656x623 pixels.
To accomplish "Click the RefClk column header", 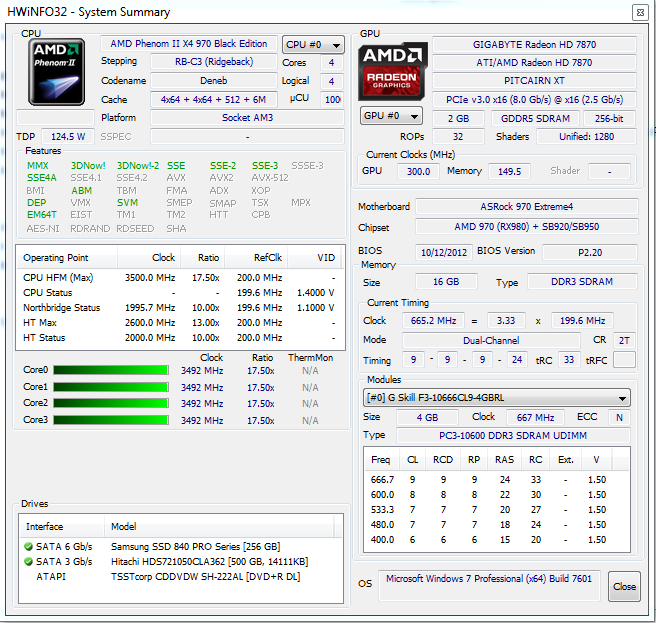I will pos(256,257).
